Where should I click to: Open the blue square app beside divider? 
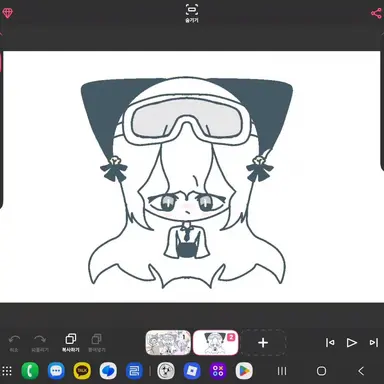coord(134,371)
